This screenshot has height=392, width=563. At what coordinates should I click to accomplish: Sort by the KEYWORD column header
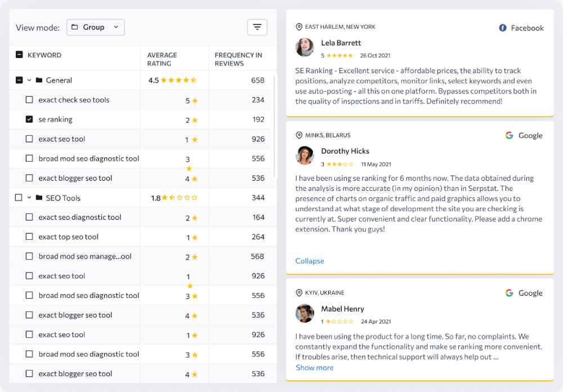[44, 55]
